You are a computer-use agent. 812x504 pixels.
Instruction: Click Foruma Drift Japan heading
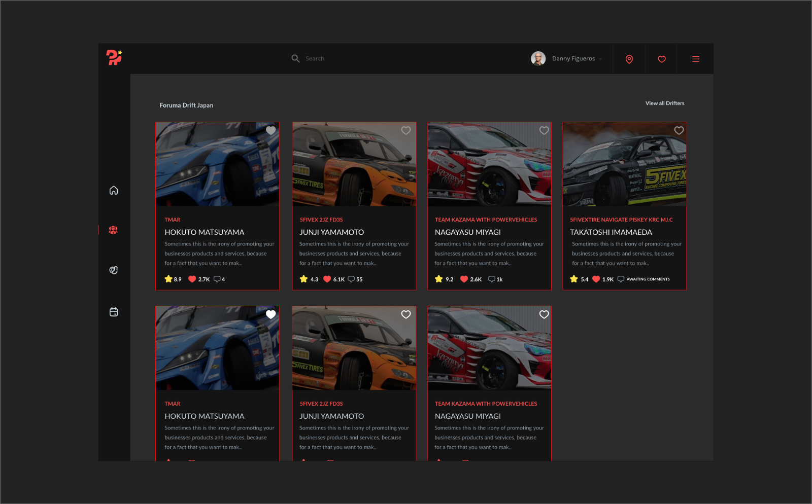186,105
